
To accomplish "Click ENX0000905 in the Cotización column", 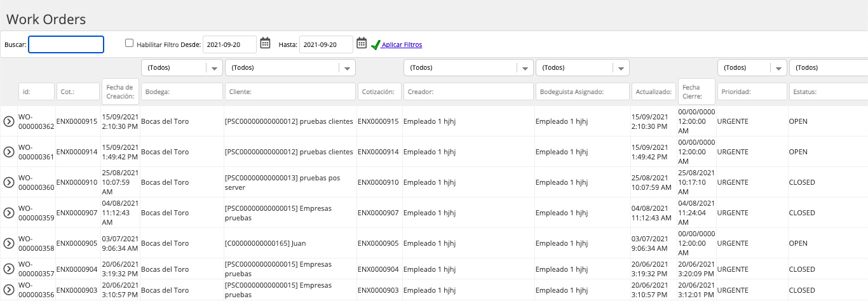I will pyautogui.click(x=378, y=243).
